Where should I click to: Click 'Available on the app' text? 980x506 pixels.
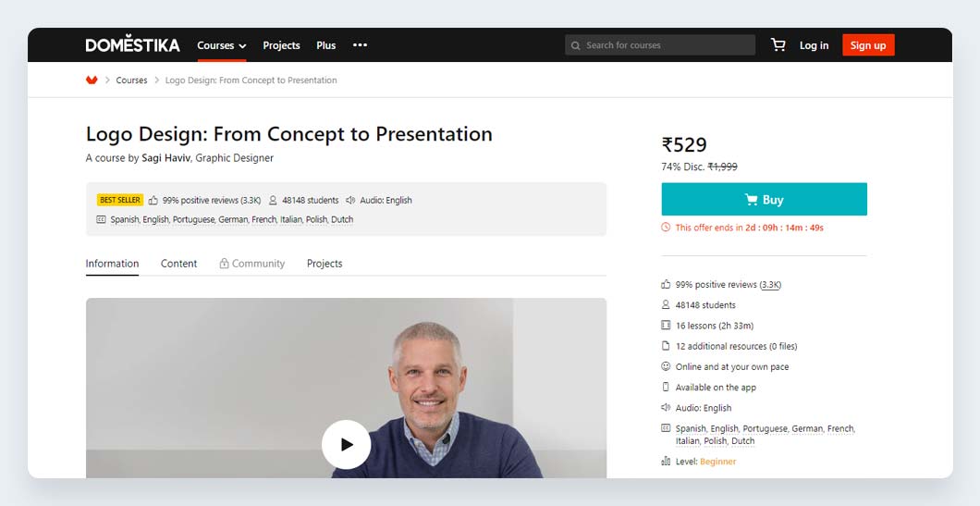click(x=716, y=388)
